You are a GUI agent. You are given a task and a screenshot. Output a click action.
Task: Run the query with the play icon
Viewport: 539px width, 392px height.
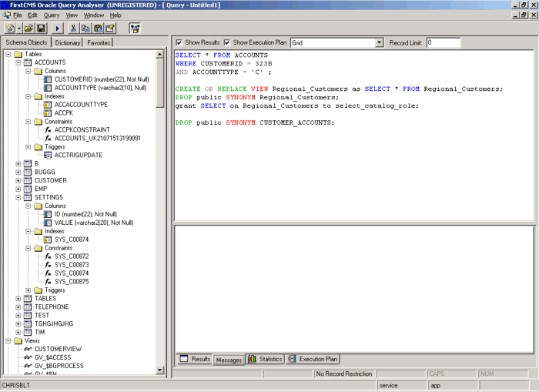point(58,28)
